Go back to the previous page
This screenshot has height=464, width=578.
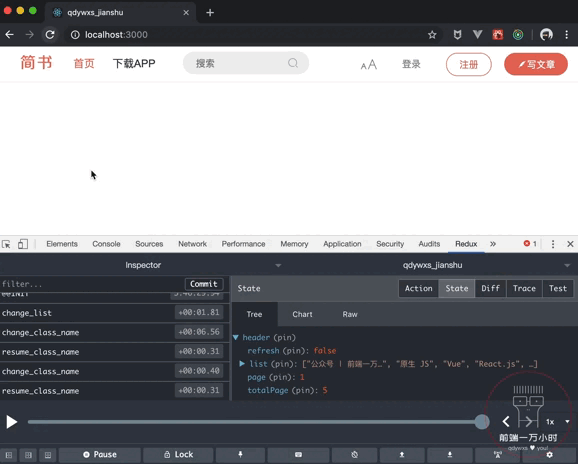[x=10, y=35]
